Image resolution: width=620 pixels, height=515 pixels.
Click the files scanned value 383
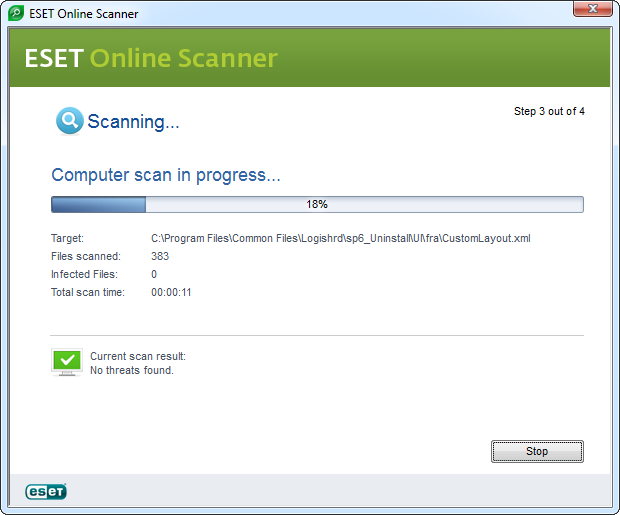pyautogui.click(x=160, y=256)
